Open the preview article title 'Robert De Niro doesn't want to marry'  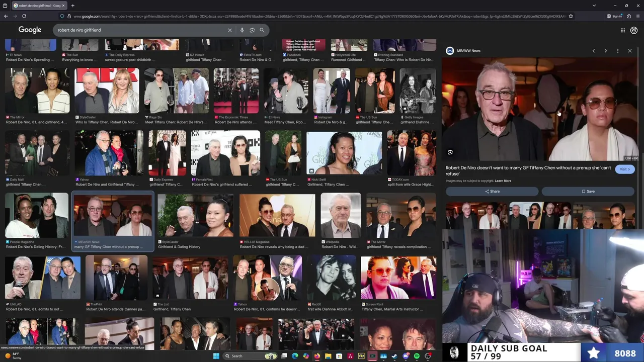coord(528,170)
